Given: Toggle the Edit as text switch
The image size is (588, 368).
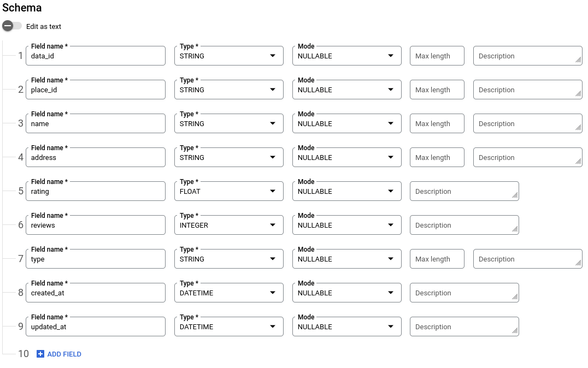Looking at the screenshot, I should [x=12, y=26].
